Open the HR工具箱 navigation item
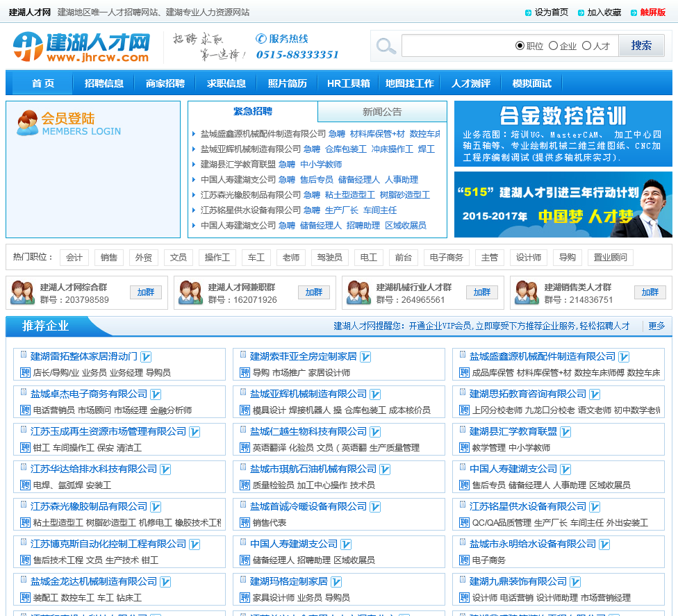The image size is (678, 616). 348,83
